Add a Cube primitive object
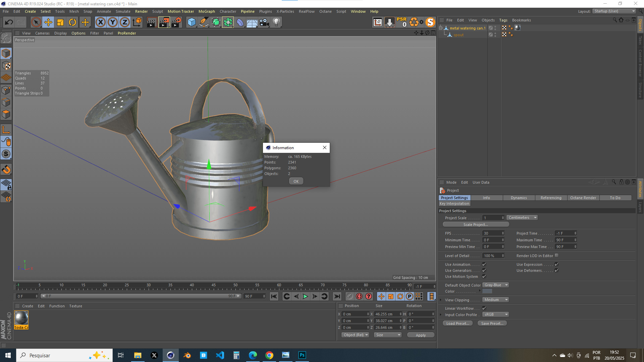 tap(192, 22)
